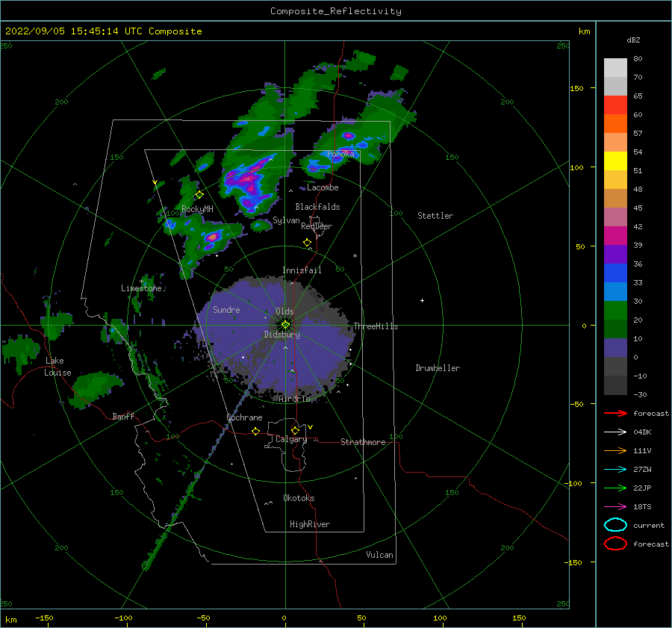This screenshot has height=628, width=672.
Task: Click the Okotoks town label
Action: pos(299,498)
